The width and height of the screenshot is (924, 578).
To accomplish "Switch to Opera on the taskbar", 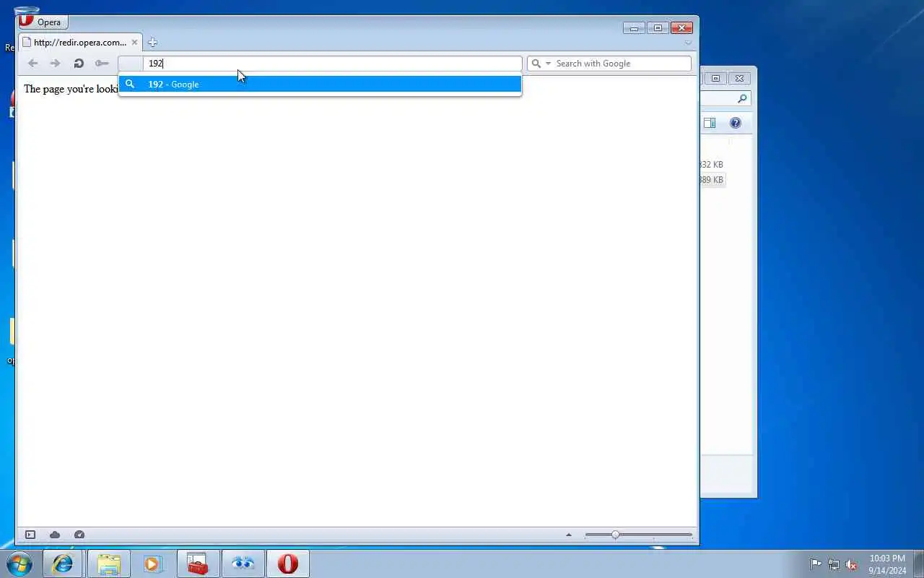I will (x=288, y=564).
